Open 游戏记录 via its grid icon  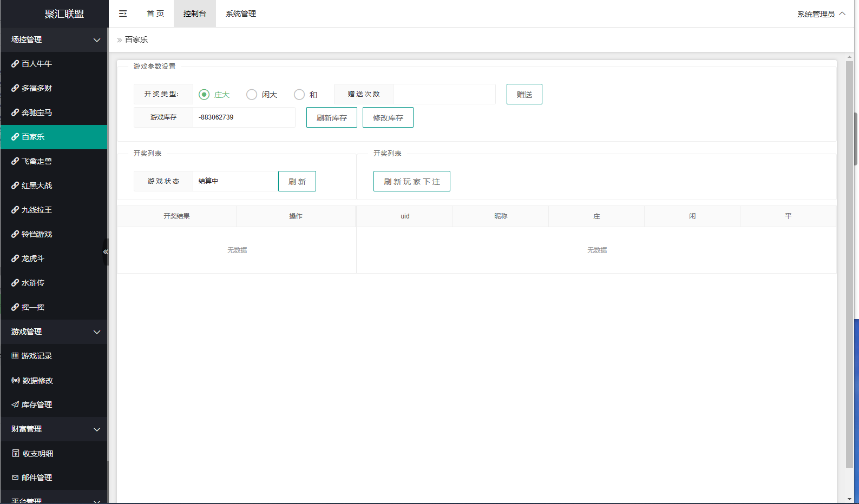pos(15,356)
